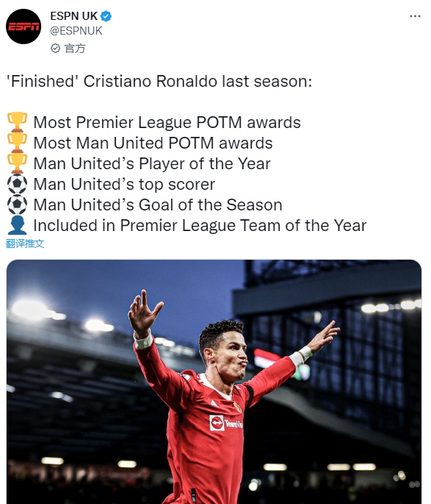Click trophy emoji beside Man United POTM

17,143
